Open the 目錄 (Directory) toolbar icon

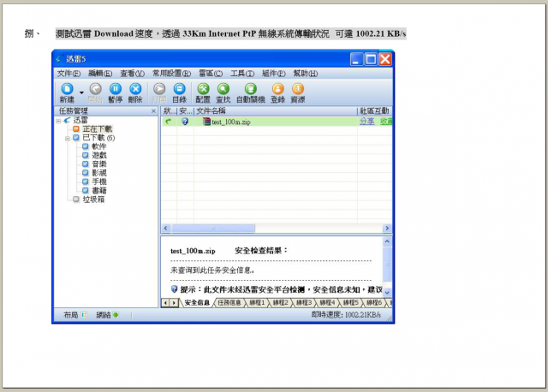coord(179,93)
